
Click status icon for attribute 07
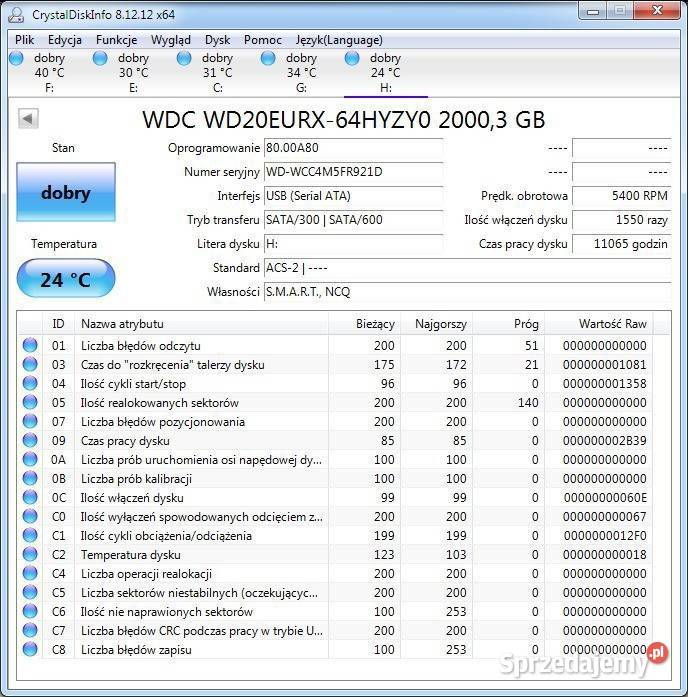[30, 421]
